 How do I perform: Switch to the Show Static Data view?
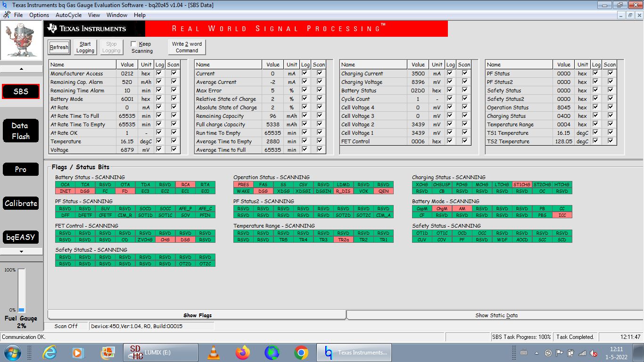pos(496,315)
